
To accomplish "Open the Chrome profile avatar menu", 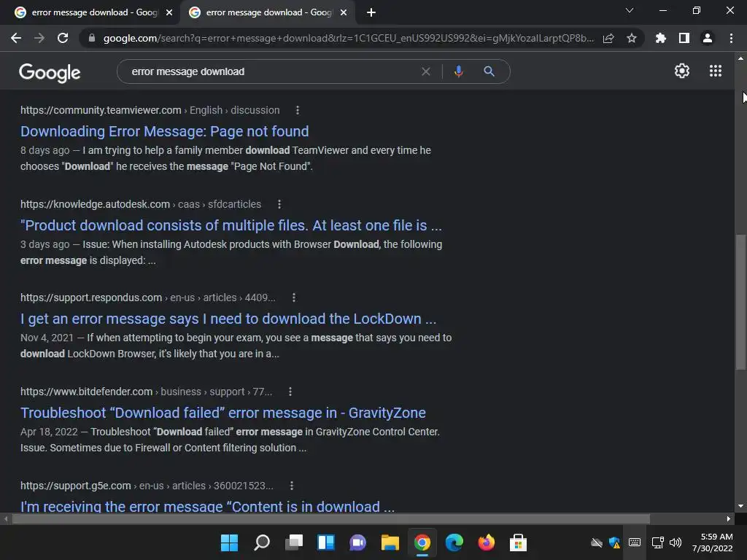I will (708, 38).
